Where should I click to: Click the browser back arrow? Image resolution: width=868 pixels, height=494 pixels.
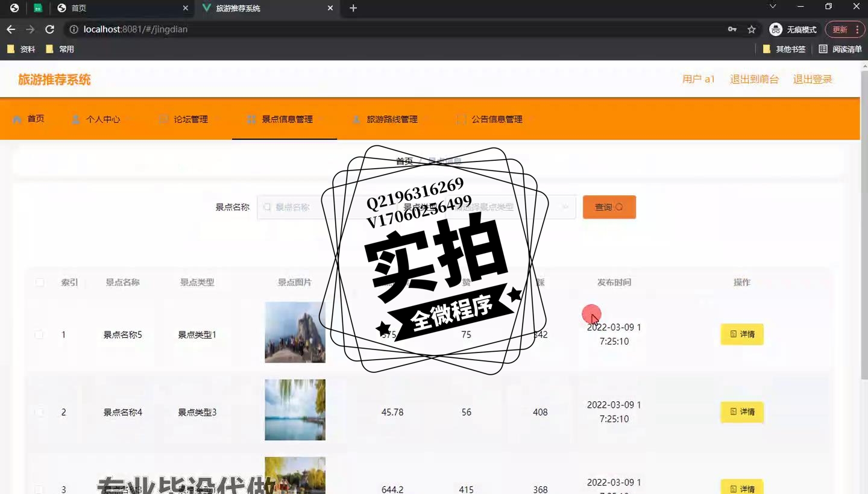click(11, 30)
